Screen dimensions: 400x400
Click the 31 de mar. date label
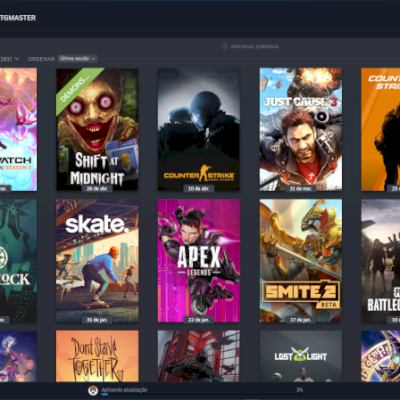click(301, 188)
